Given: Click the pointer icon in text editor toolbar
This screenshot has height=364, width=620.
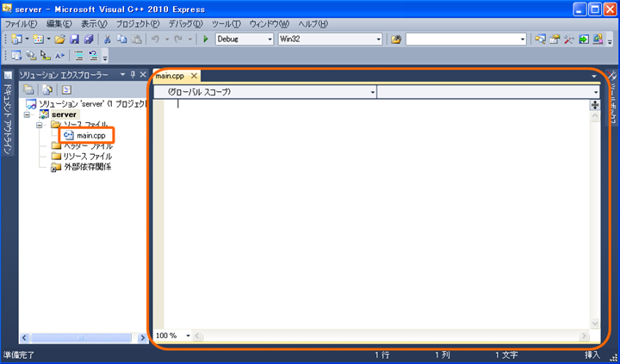Looking at the screenshot, I should pos(46,56).
